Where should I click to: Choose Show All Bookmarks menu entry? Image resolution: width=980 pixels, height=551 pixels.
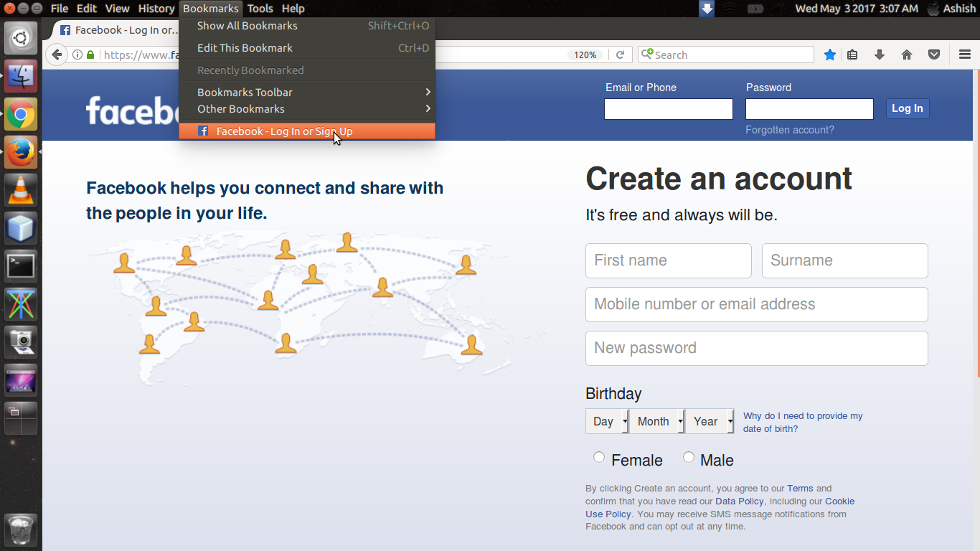click(307, 26)
